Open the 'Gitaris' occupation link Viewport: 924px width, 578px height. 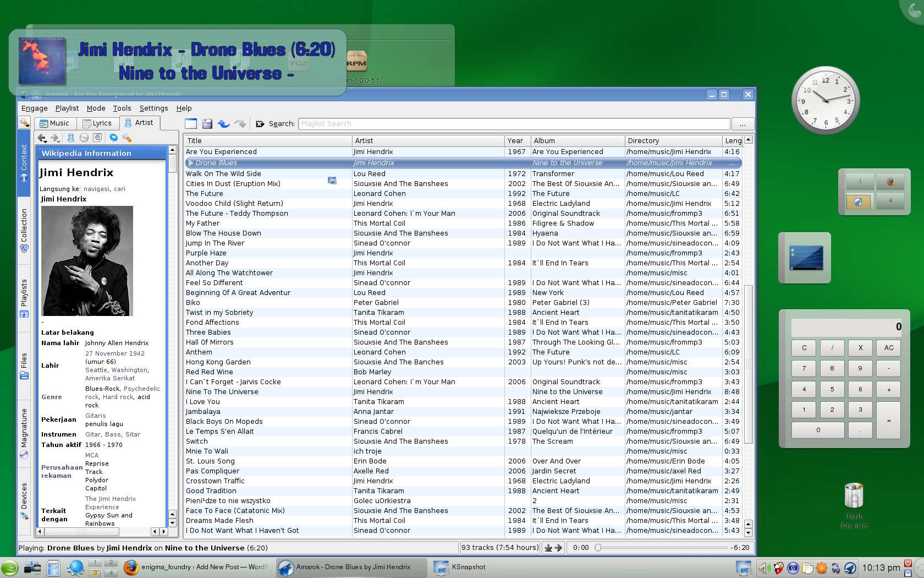pyautogui.click(x=96, y=416)
